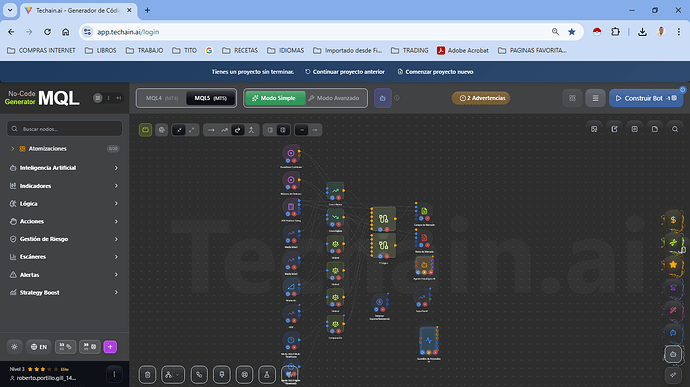
Task: Click the green sparkle icon on right edge
Action: click(673, 242)
